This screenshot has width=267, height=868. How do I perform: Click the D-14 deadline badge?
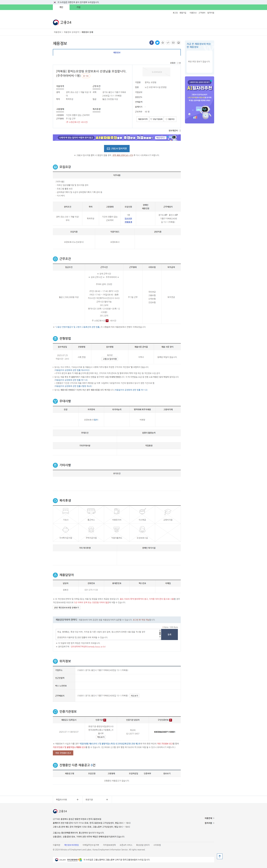point(86,76)
